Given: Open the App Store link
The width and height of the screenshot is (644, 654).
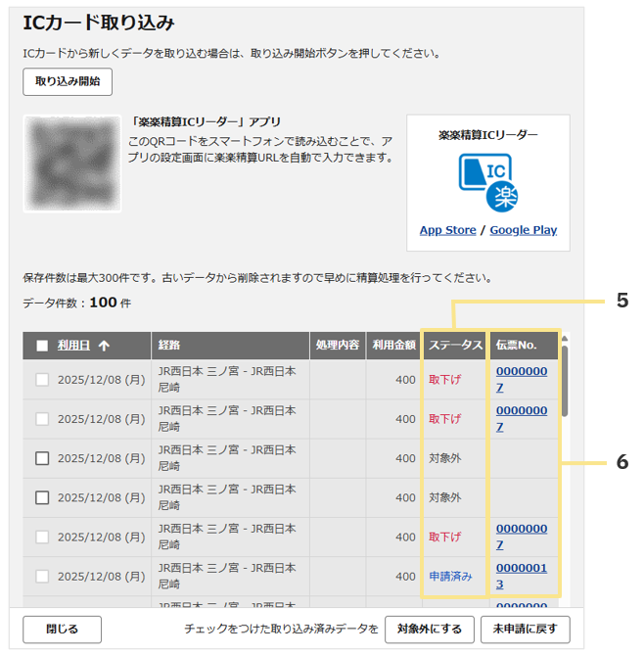Looking at the screenshot, I should click(x=447, y=230).
